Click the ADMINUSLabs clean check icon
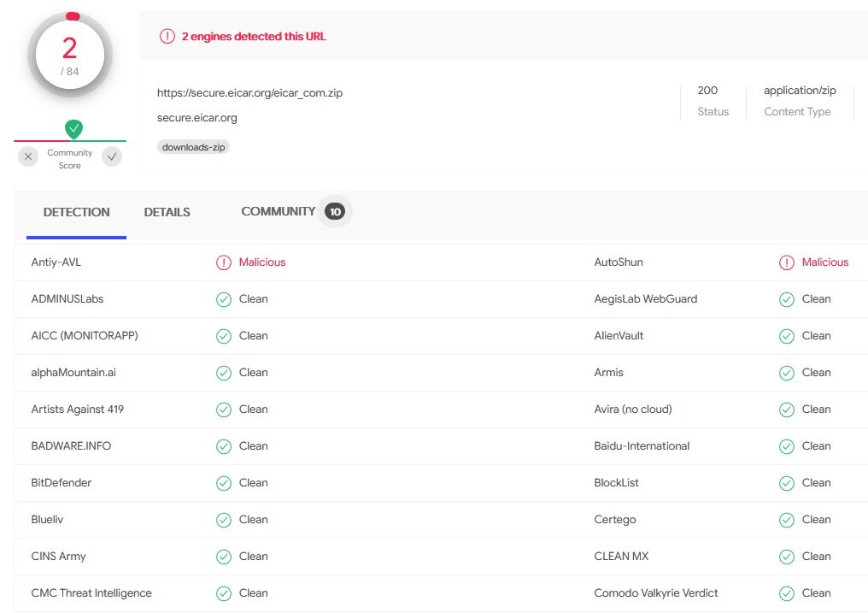This screenshot has height=613, width=868. [224, 299]
